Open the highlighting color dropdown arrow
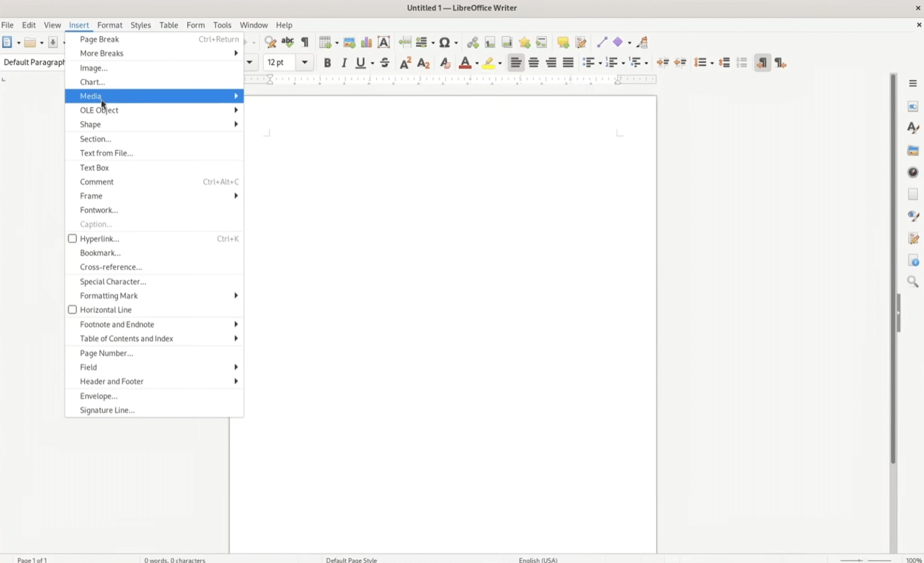The image size is (924, 563). click(x=500, y=63)
